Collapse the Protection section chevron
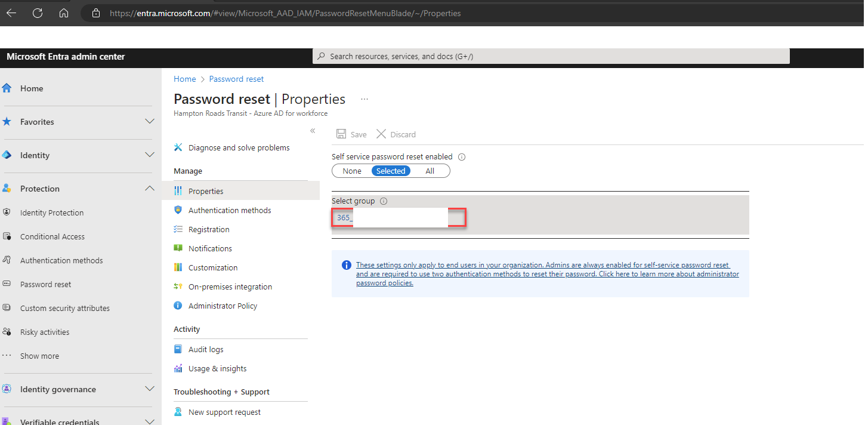The image size is (868, 425). (x=150, y=189)
